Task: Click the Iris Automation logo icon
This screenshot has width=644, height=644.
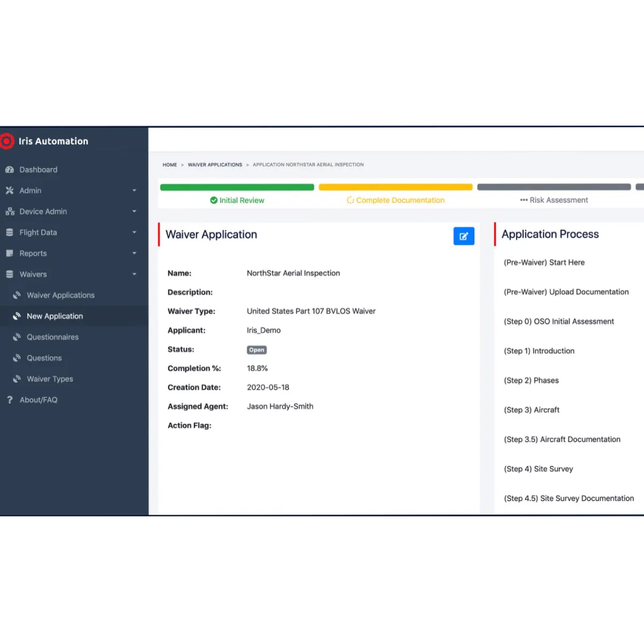Action: (6, 141)
